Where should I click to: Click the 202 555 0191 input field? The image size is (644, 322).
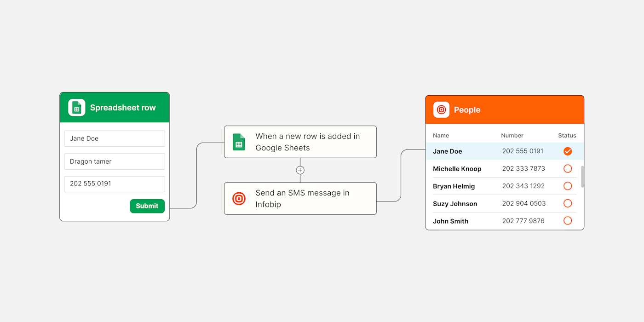tap(115, 184)
